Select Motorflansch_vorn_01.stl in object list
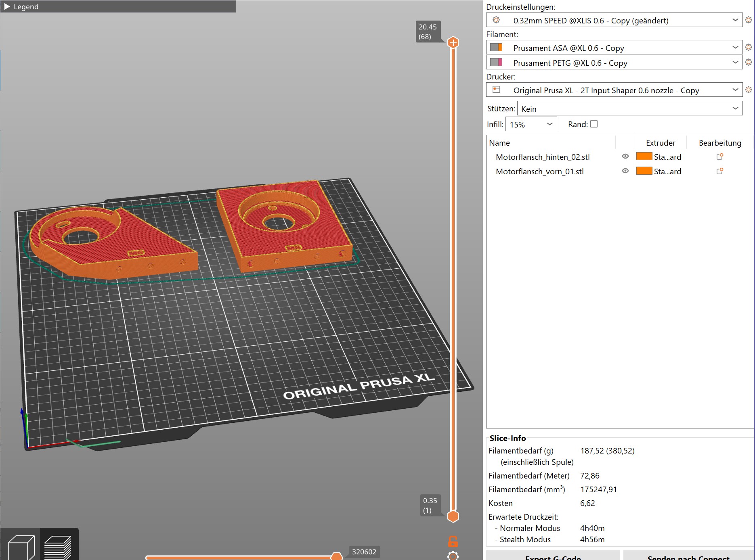The image size is (755, 560). coord(540,171)
